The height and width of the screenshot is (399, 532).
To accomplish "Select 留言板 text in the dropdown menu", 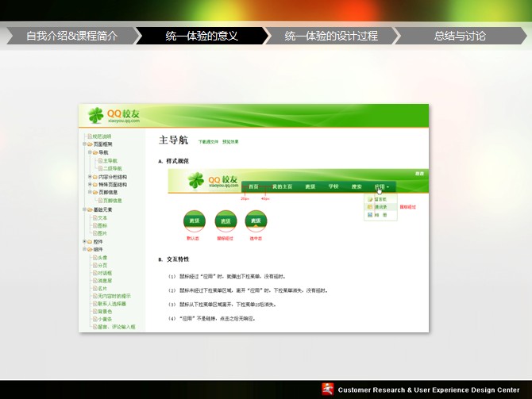I will coord(380,199).
